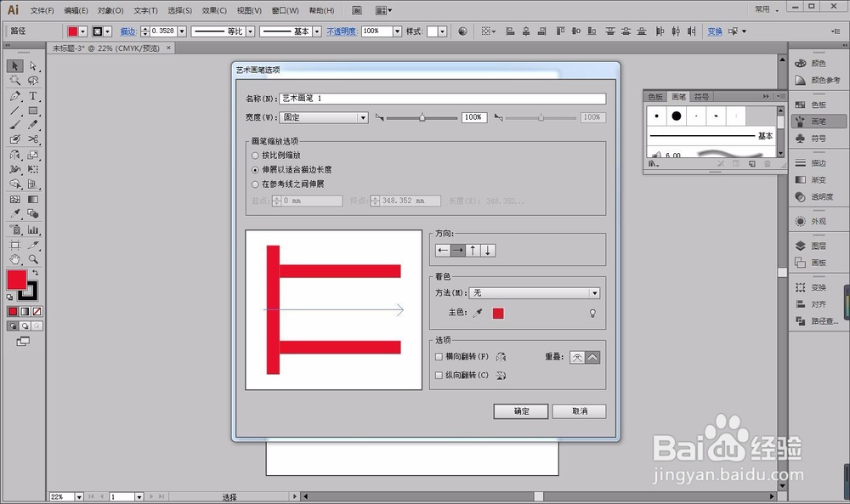Select the Pen tool
This screenshot has width=850, height=504.
14,96
